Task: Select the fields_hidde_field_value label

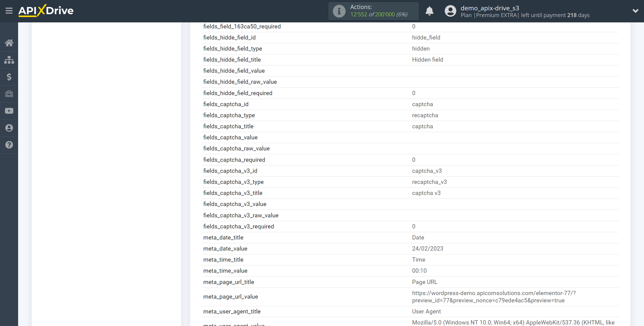Action: (x=234, y=71)
